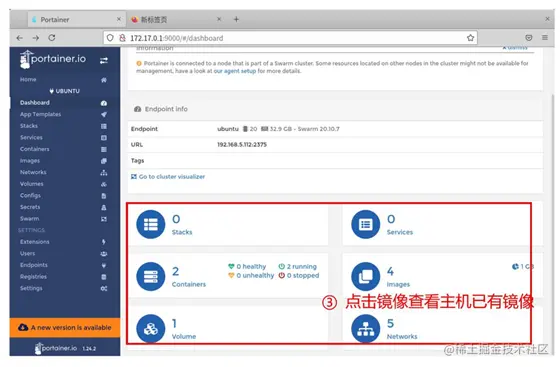560x367 pixels.
Task: Click the URL value 192.168.5.112:2375
Action: pos(242,145)
